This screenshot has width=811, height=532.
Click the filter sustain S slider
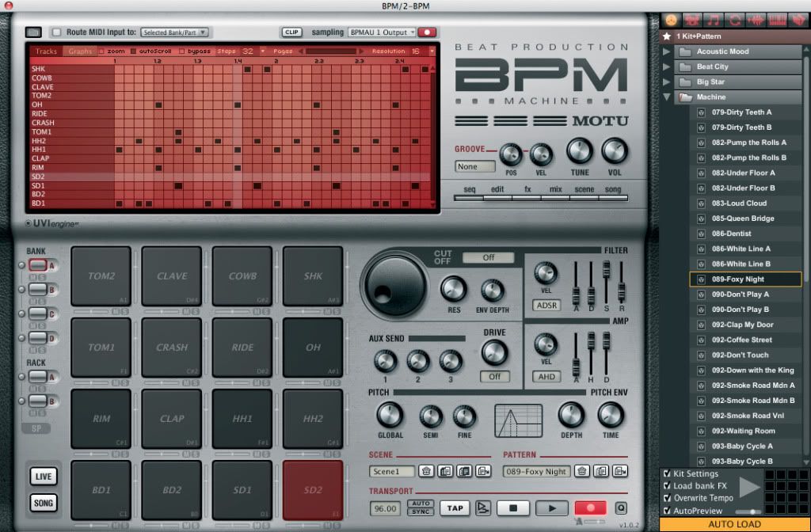pos(606,283)
